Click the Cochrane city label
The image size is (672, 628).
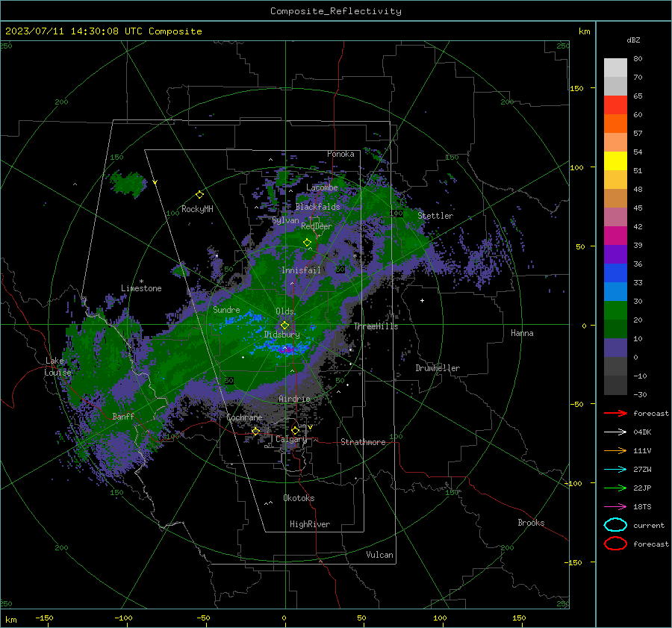pos(244,417)
